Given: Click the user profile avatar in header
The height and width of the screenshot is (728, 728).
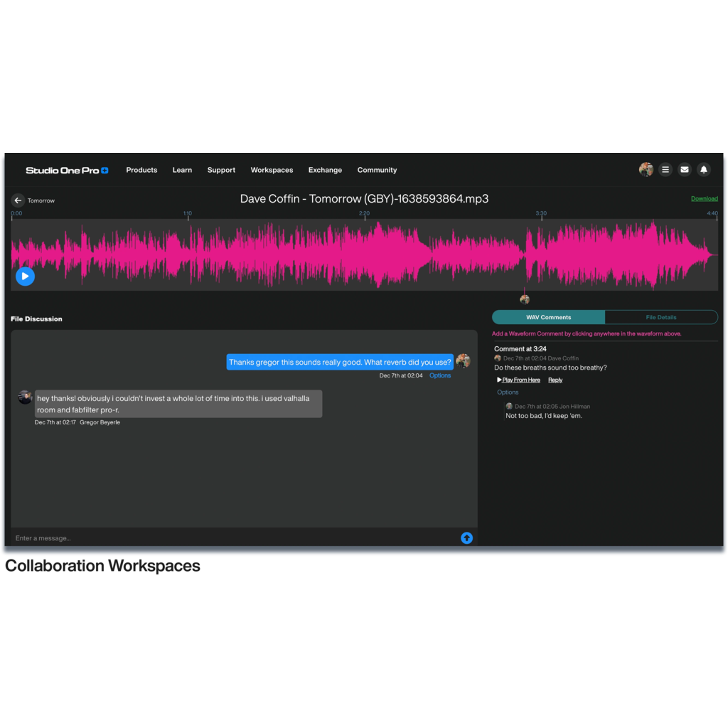Looking at the screenshot, I should (x=646, y=169).
